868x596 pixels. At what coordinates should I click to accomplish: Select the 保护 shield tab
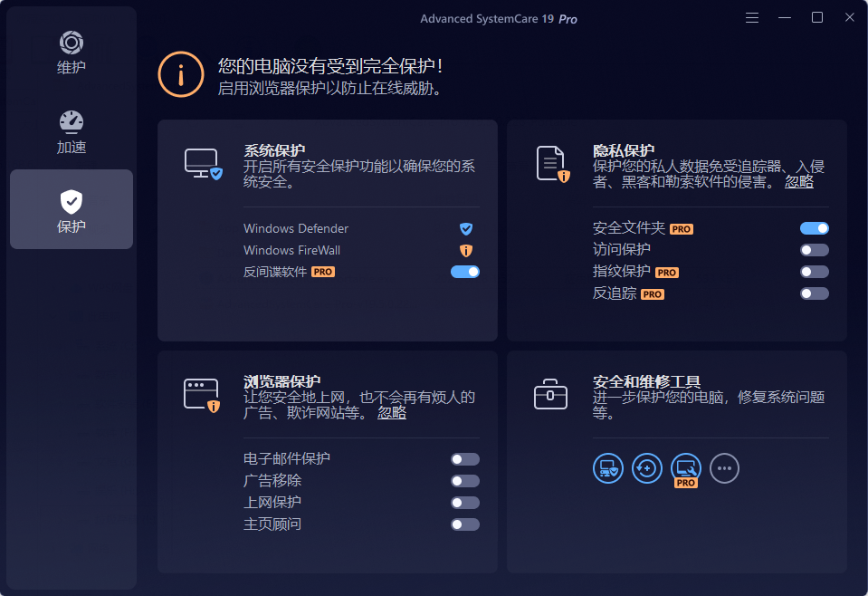click(72, 209)
